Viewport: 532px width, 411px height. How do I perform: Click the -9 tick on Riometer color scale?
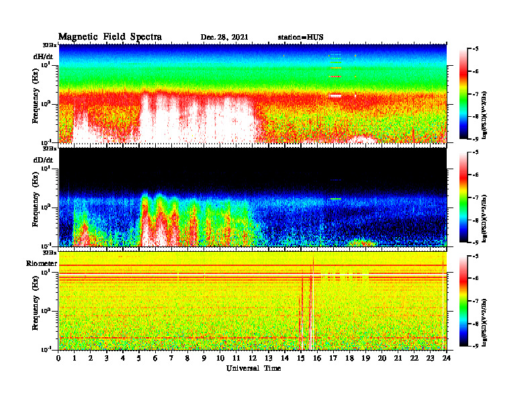click(474, 346)
